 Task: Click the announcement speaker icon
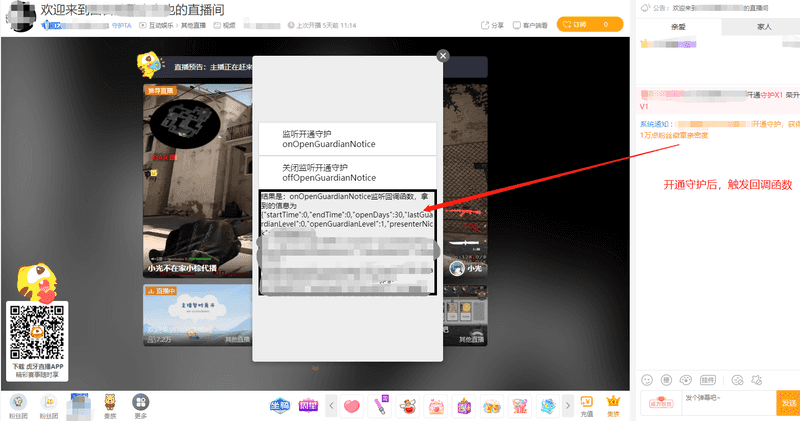click(645, 8)
